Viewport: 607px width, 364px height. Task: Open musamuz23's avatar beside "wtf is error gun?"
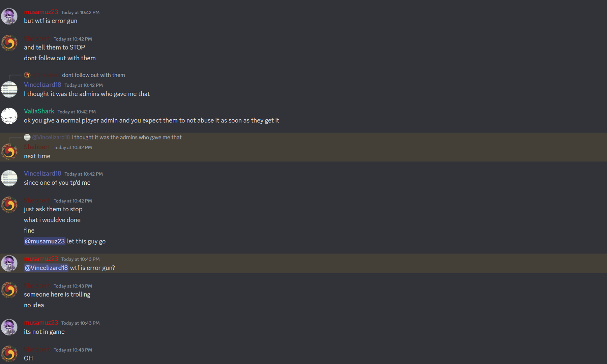click(x=9, y=263)
